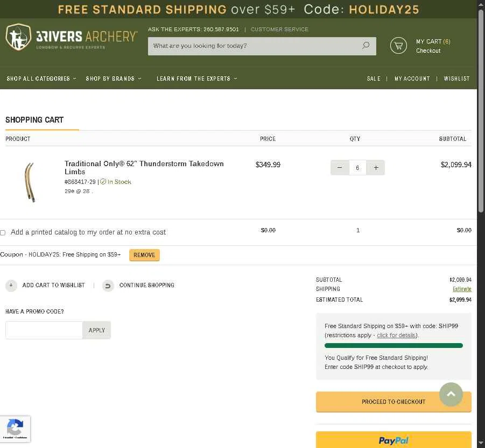This screenshot has width=485, height=448.
Task: Click the Continue Shopping back-arrow icon
Action: [x=108, y=286]
